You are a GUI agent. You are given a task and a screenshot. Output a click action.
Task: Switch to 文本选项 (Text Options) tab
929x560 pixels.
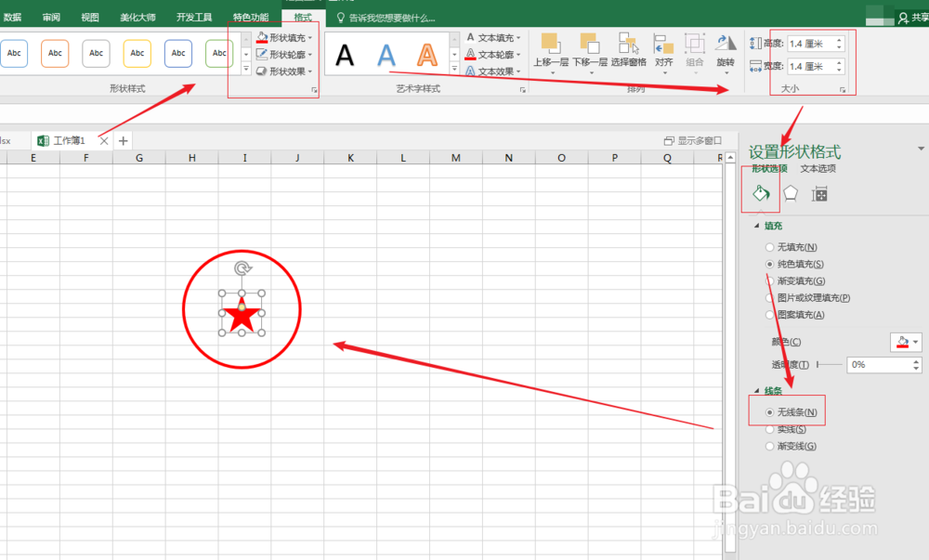(817, 169)
